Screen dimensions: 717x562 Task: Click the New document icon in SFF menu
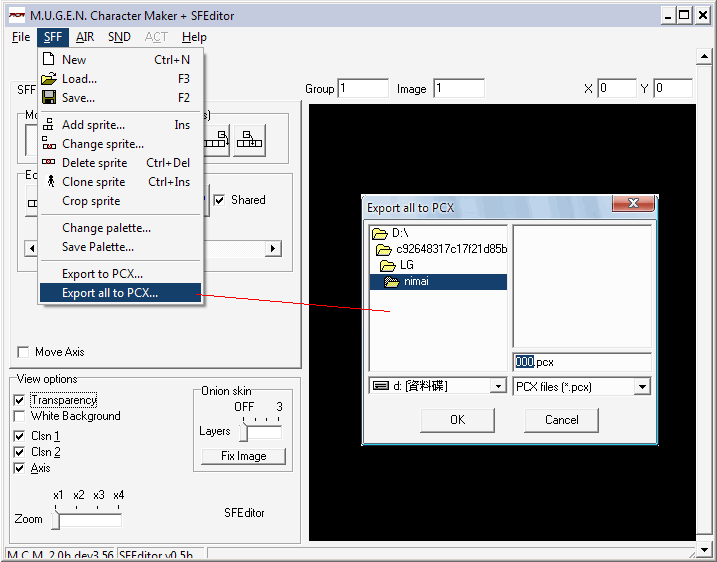[48, 59]
